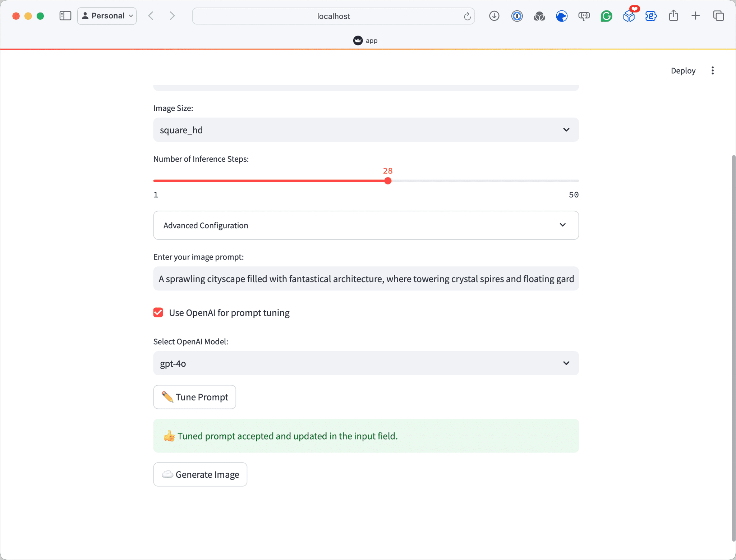Click the Deploy menu item
Viewport: 736px width, 560px height.
click(x=683, y=70)
